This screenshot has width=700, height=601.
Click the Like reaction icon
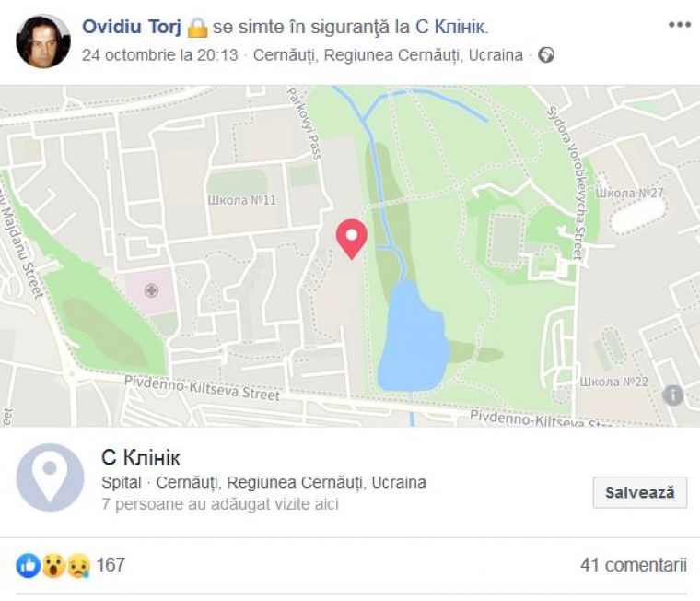(29, 565)
